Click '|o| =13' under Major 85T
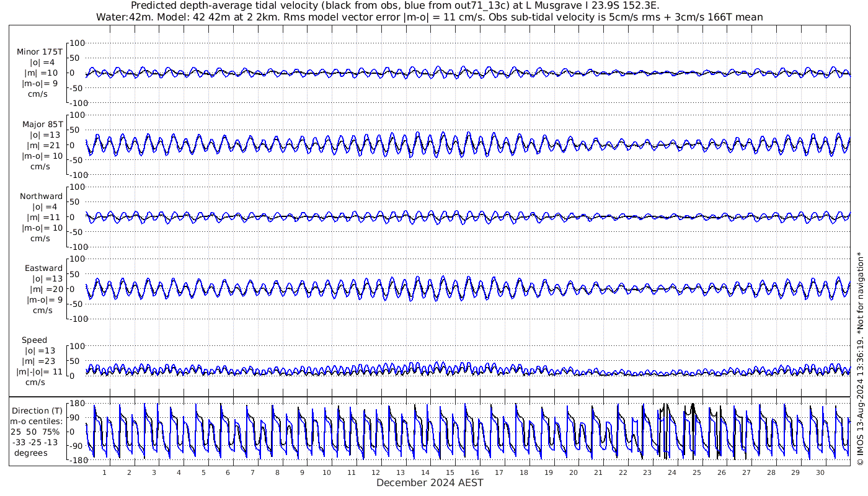 pos(43,135)
